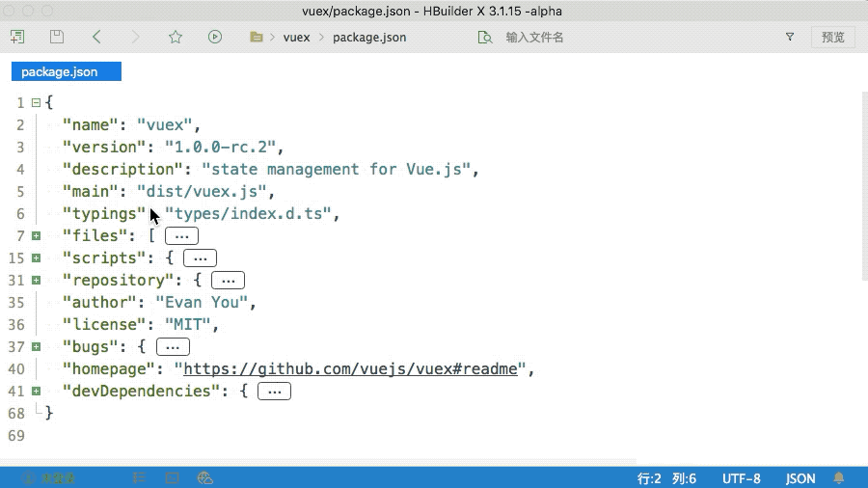
Task: Click the "MIT" license value
Action: click(188, 324)
